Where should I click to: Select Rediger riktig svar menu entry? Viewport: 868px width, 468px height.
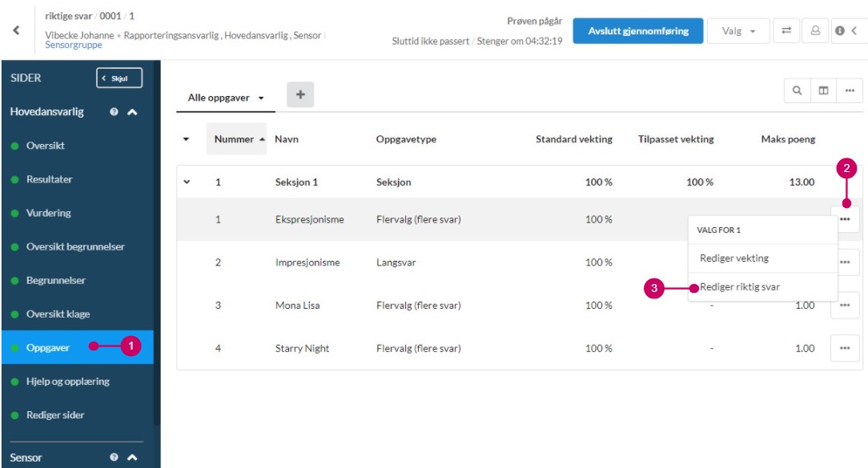[762, 286]
